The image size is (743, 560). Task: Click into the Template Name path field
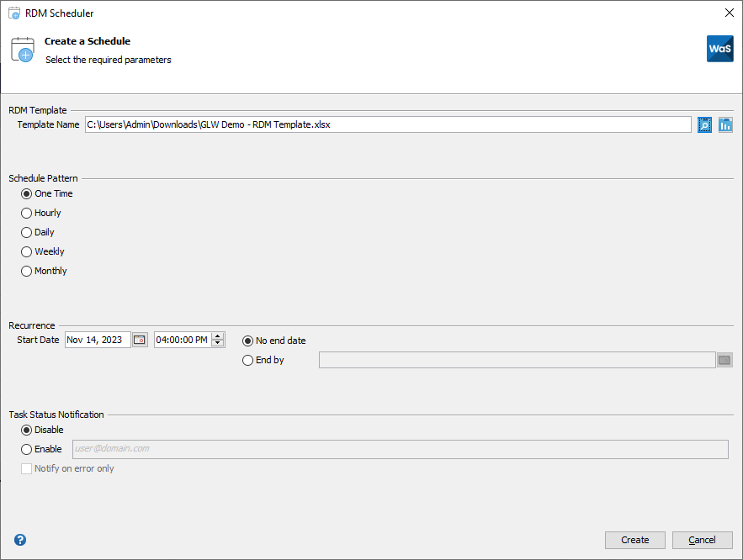(x=387, y=124)
